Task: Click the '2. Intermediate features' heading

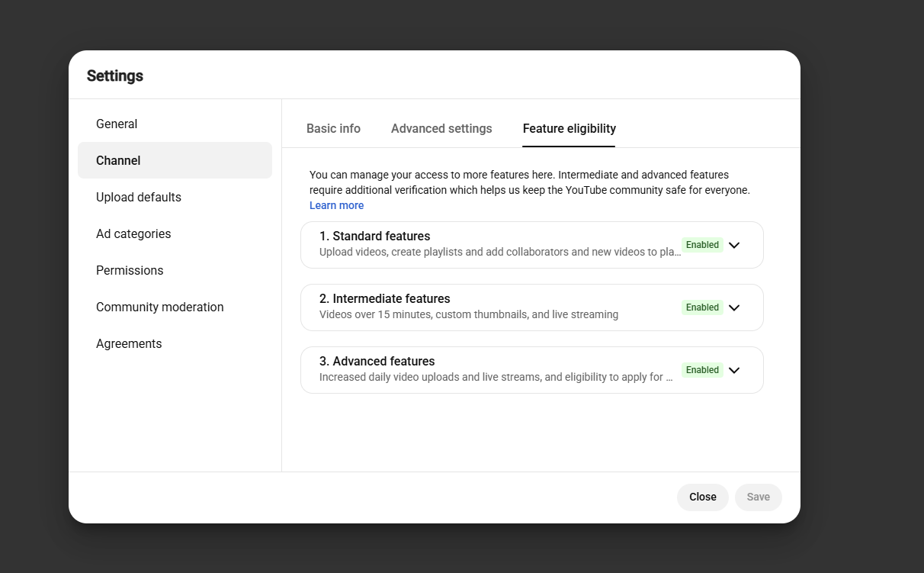Action: click(x=384, y=299)
